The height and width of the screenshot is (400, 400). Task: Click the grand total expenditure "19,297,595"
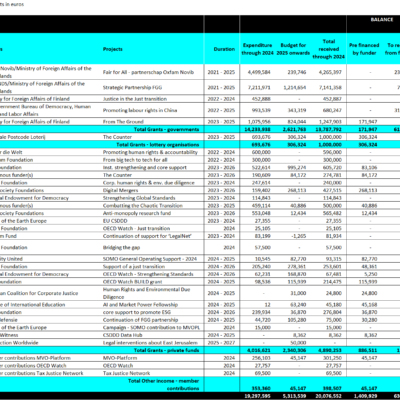click(x=258, y=396)
